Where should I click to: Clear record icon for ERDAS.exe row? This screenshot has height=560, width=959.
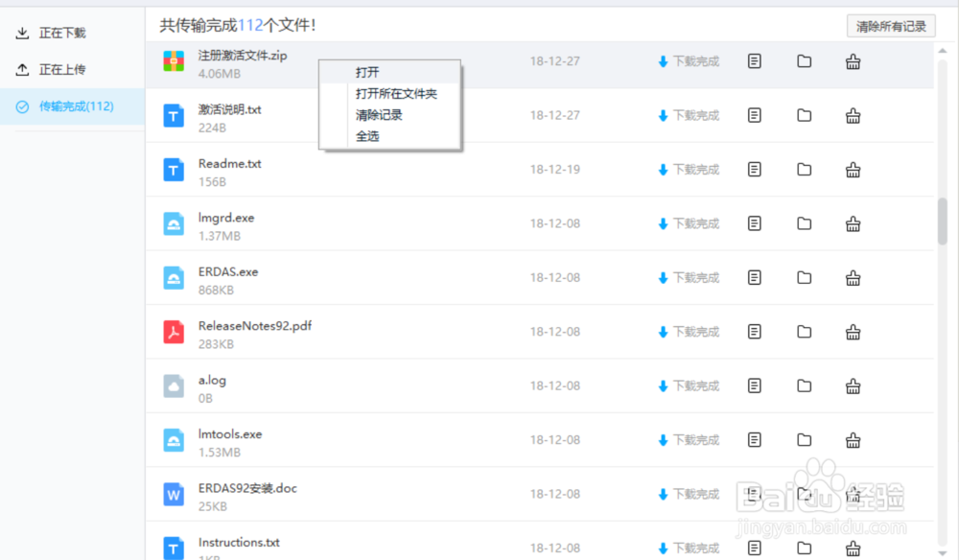pyautogui.click(x=853, y=278)
